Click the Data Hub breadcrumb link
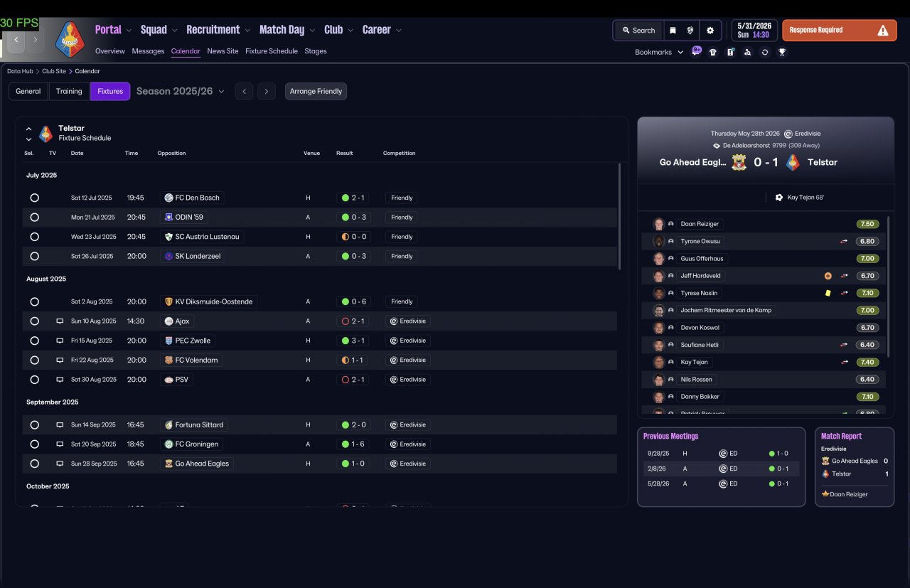The height and width of the screenshot is (588, 910). pos(20,71)
